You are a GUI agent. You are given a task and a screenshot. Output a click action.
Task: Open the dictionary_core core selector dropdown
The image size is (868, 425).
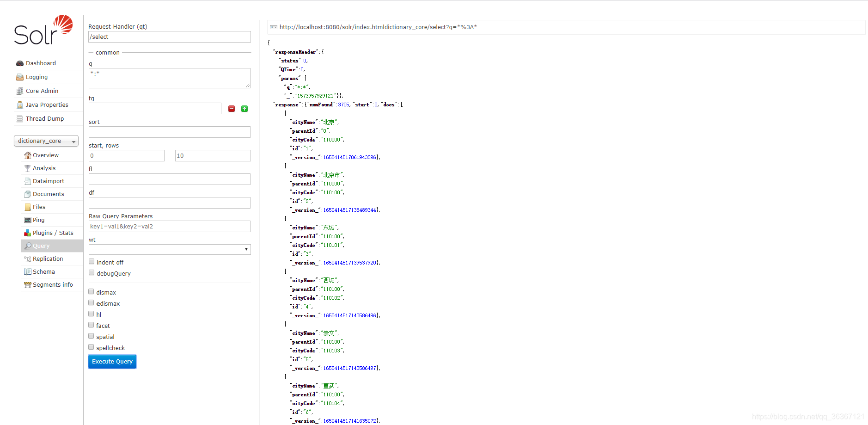(x=46, y=141)
